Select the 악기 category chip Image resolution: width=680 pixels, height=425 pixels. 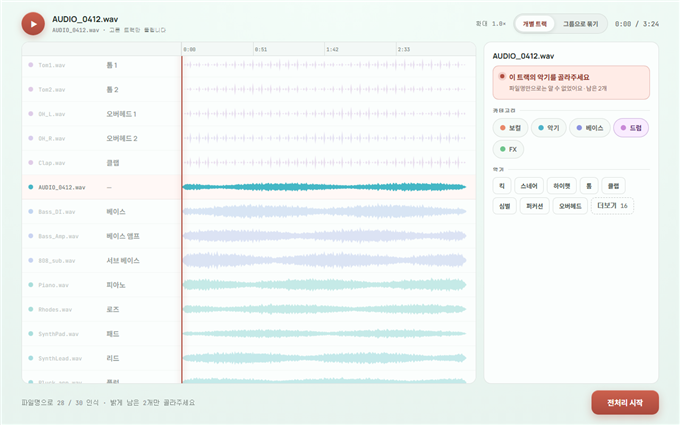pyautogui.click(x=549, y=128)
